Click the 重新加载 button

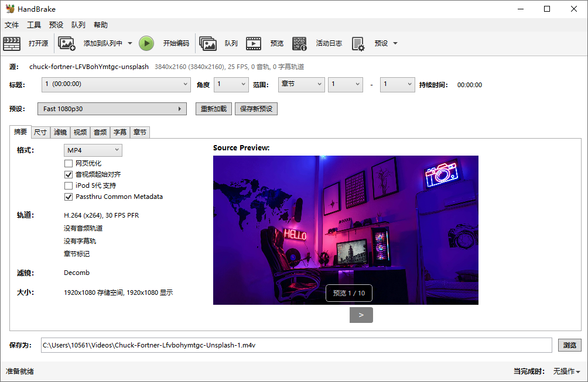pyautogui.click(x=214, y=109)
